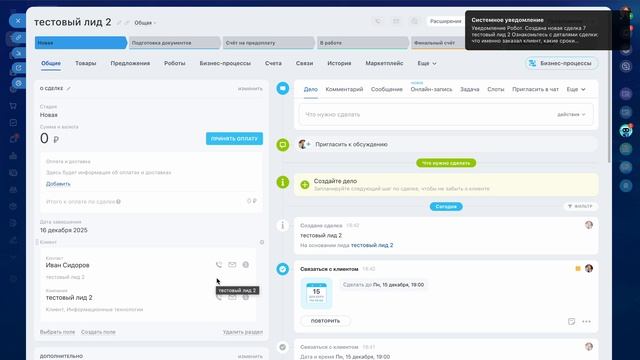Click blue chat bubble timeline icon
640x360 pixels.
[x=282, y=88]
